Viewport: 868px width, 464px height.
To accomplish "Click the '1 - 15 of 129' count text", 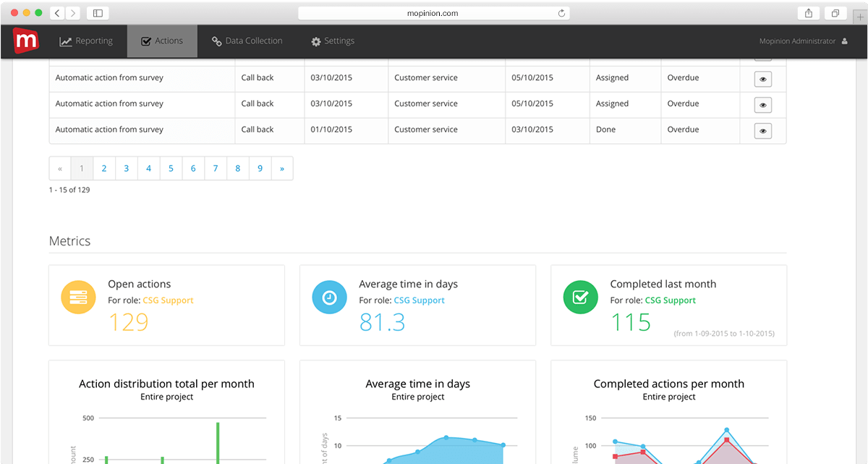I will tap(69, 190).
